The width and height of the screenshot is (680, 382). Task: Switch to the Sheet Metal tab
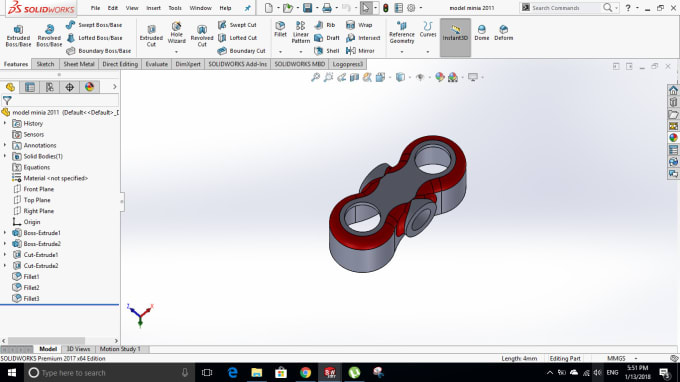tap(78, 64)
